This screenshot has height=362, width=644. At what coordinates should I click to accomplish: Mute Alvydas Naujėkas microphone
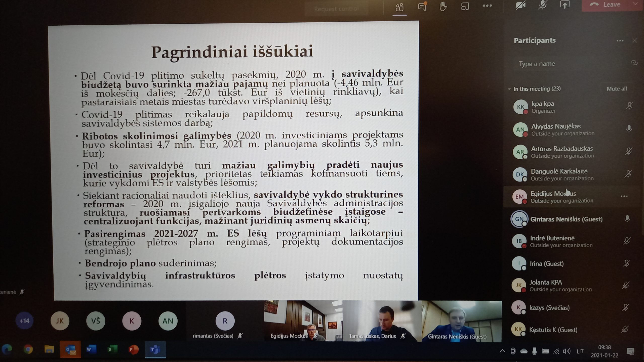(x=629, y=129)
